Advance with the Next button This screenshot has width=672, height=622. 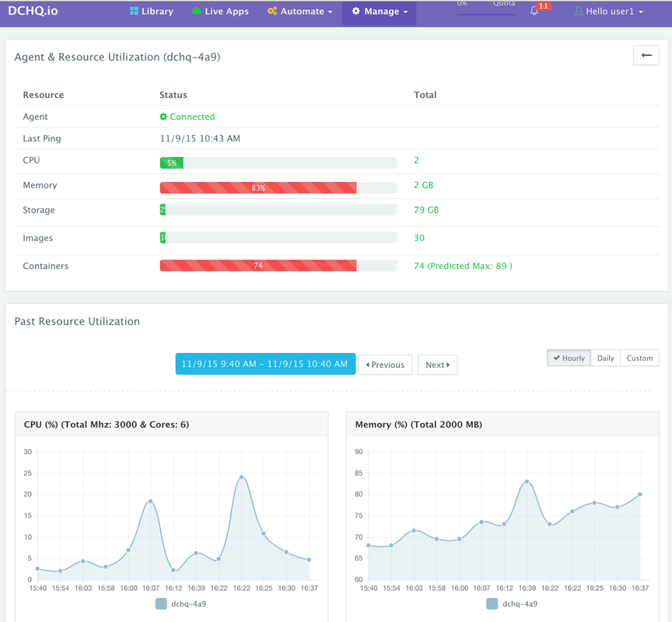437,365
